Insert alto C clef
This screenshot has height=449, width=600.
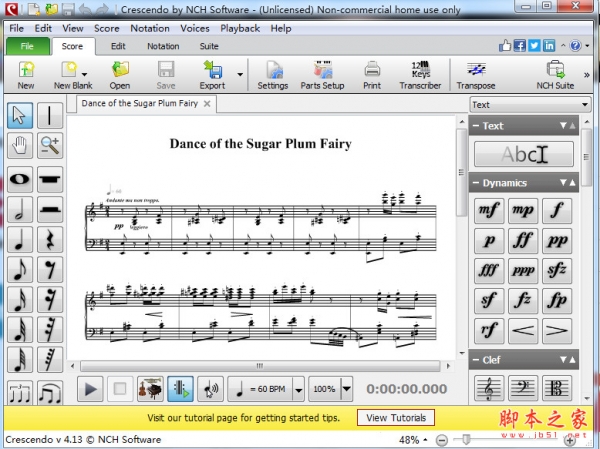[557, 389]
